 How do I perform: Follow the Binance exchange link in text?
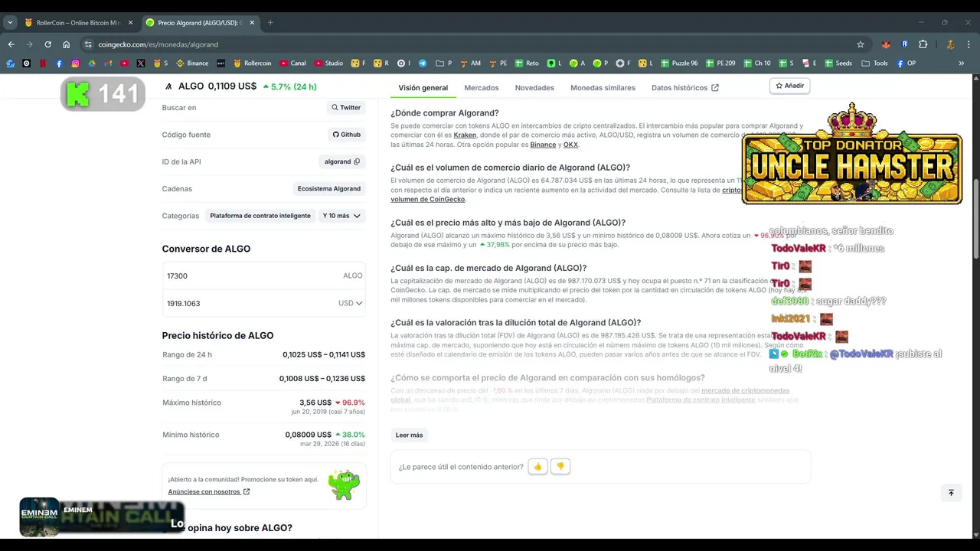pos(543,145)
